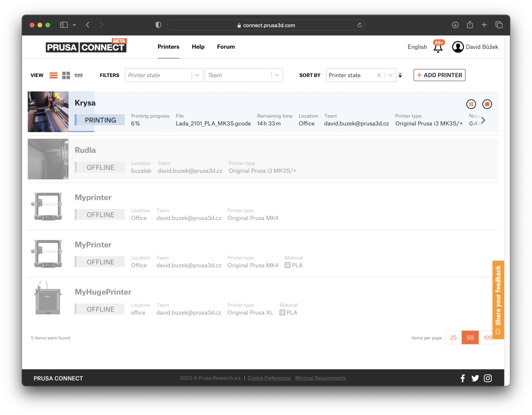This screenshot has width=532, height=415.
Task: Open Prusa Connect's Twitter page
Action: click(475, 378)
